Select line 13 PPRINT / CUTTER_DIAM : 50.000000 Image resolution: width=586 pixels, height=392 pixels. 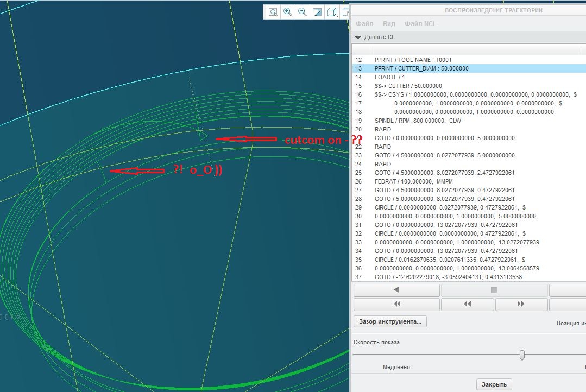tap(469, 68)
